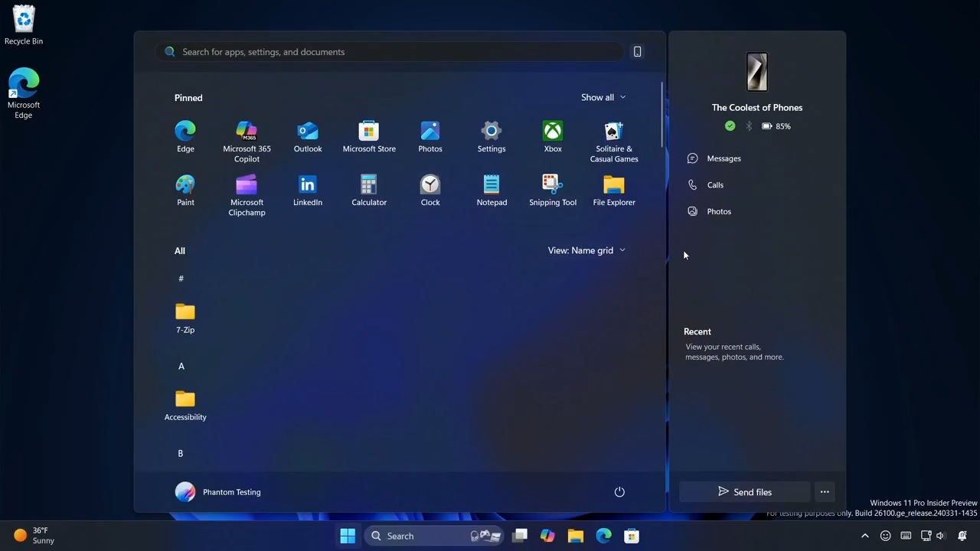Open Calls in the phone panel

(x=706, y=184)
